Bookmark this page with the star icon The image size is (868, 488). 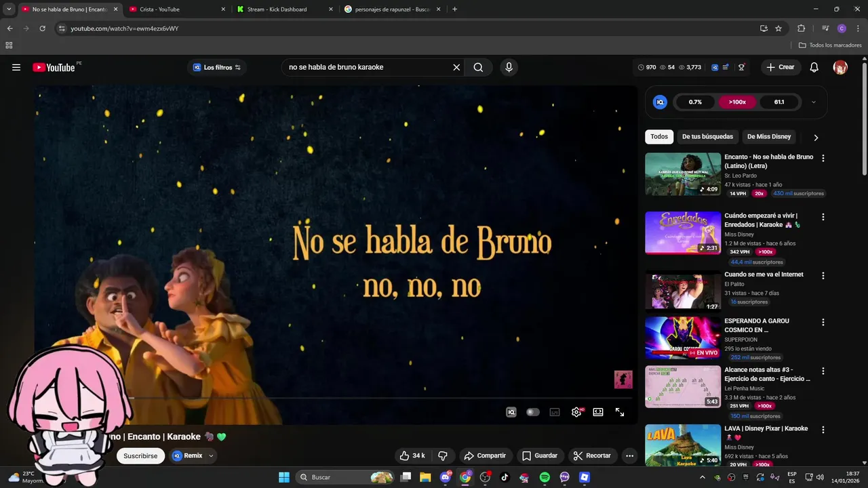coord(778,28)
